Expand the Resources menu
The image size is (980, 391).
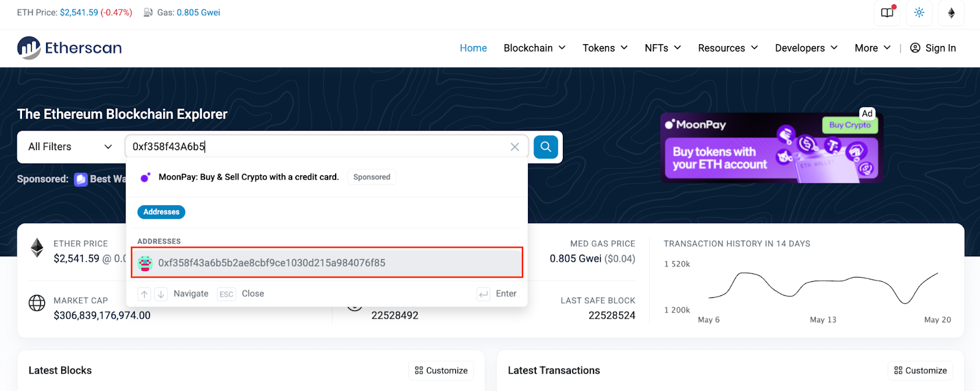click(x=728, y=48)
